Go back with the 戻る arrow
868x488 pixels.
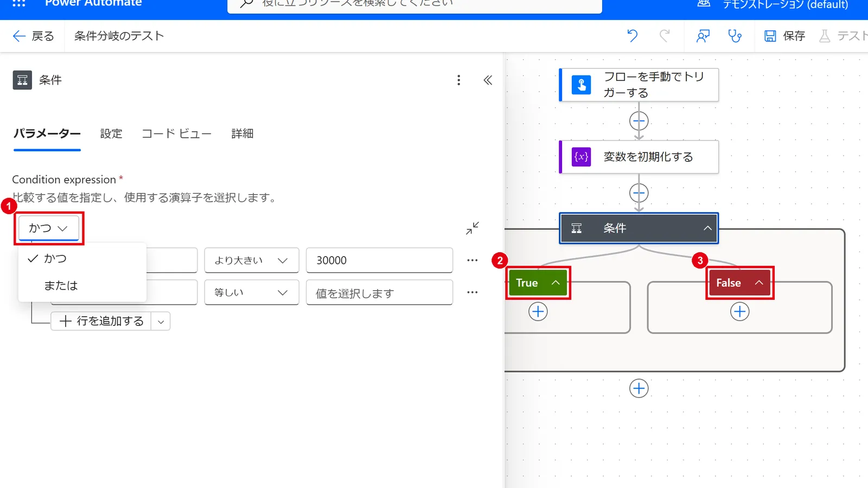pos(33,36)
